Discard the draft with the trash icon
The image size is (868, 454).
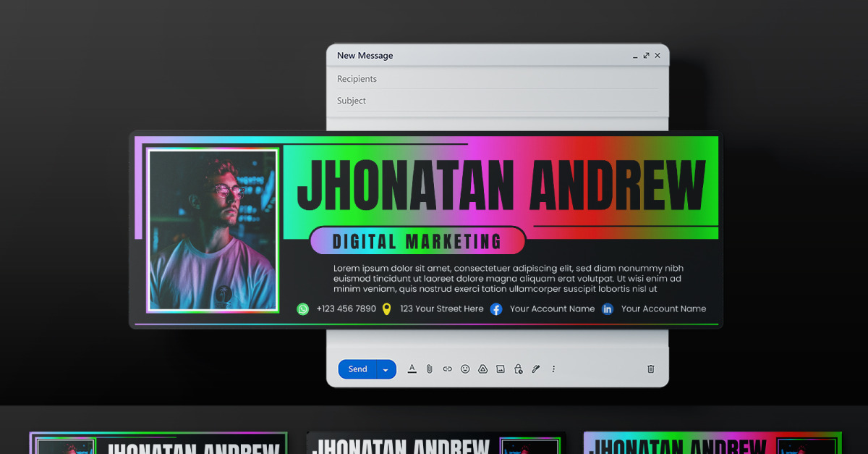tap(650, 369)
